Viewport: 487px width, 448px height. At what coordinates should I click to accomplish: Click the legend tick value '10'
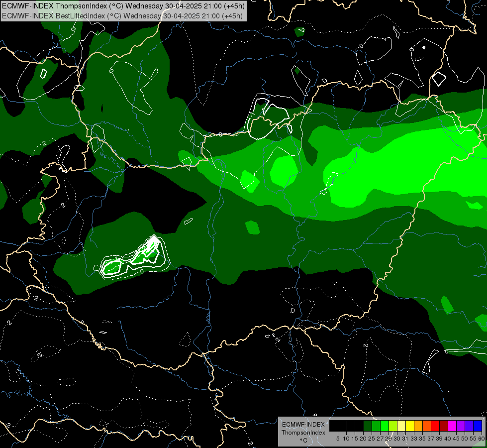pos(346,439)
